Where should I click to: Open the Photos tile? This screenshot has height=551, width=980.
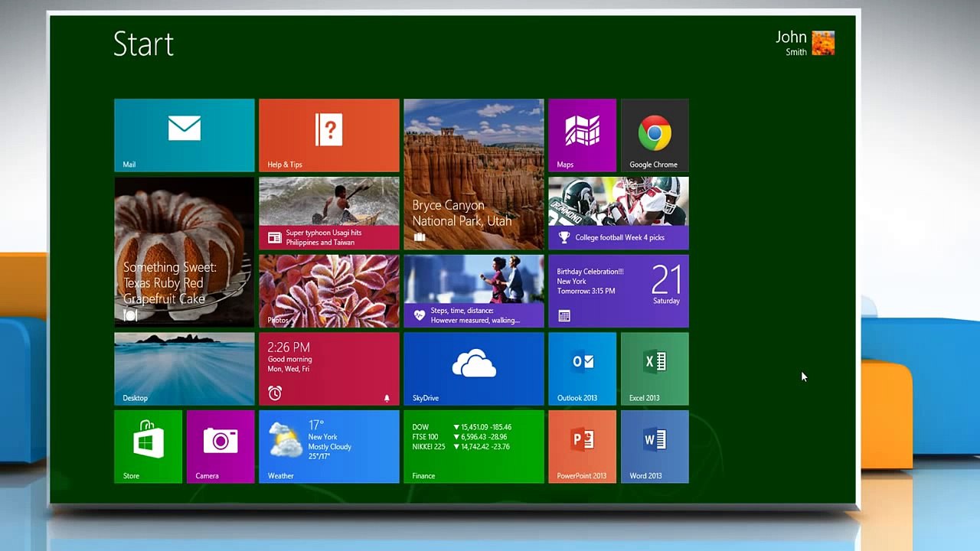[x=328, y=291]
